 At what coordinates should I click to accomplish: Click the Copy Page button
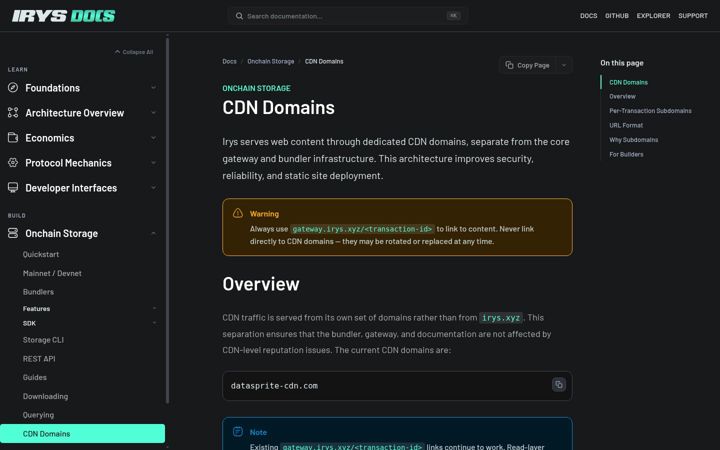pyautogui.click(x=527, y=65)
